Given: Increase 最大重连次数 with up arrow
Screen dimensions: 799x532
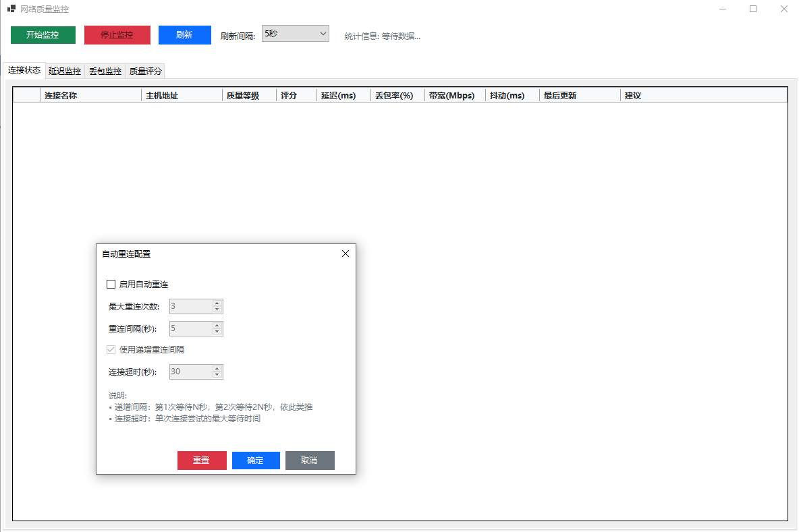Looking at the screenshot, I should click(x=217, y=303).
